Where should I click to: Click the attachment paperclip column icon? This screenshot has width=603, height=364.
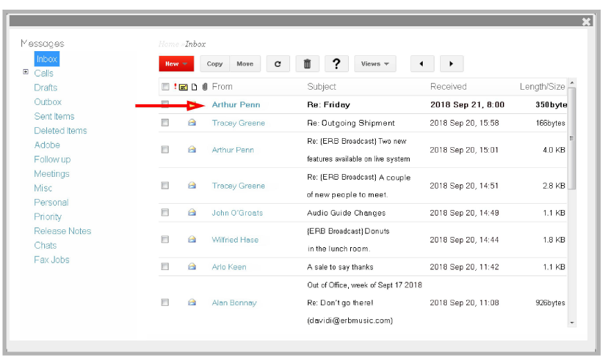204,87
